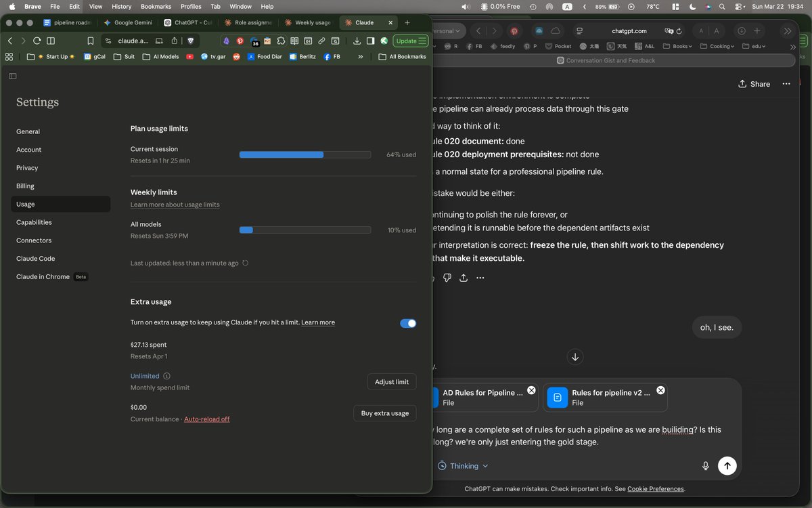Open the Cookie Preferences link

[656, 489]
